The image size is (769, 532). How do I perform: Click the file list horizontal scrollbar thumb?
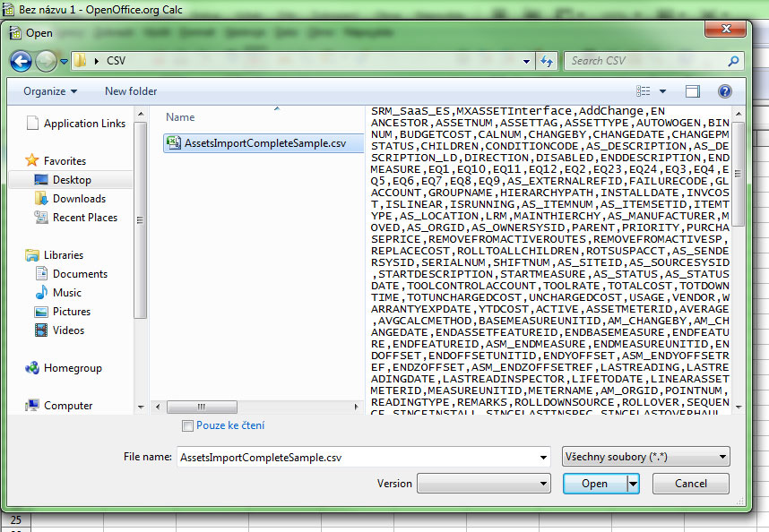[x=202, y=407]
